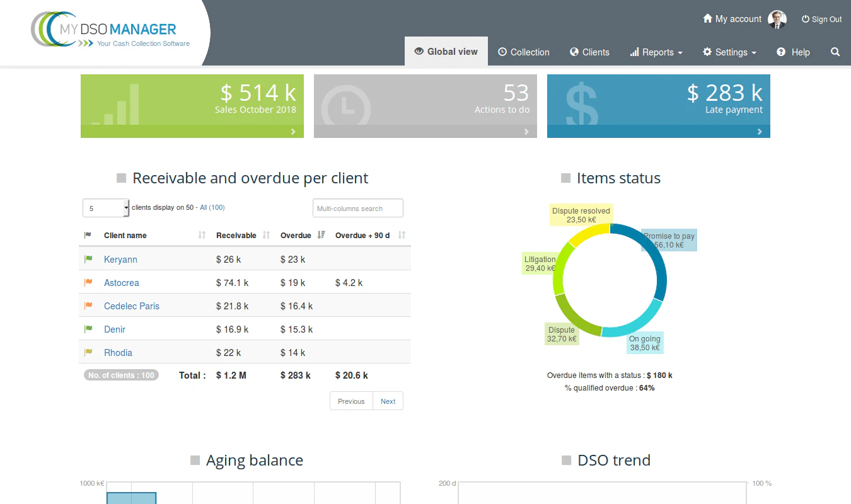Click the user avatar photo
Image resolution: width=851 pixels, height=504 pixels.
[x=777, y=20]
